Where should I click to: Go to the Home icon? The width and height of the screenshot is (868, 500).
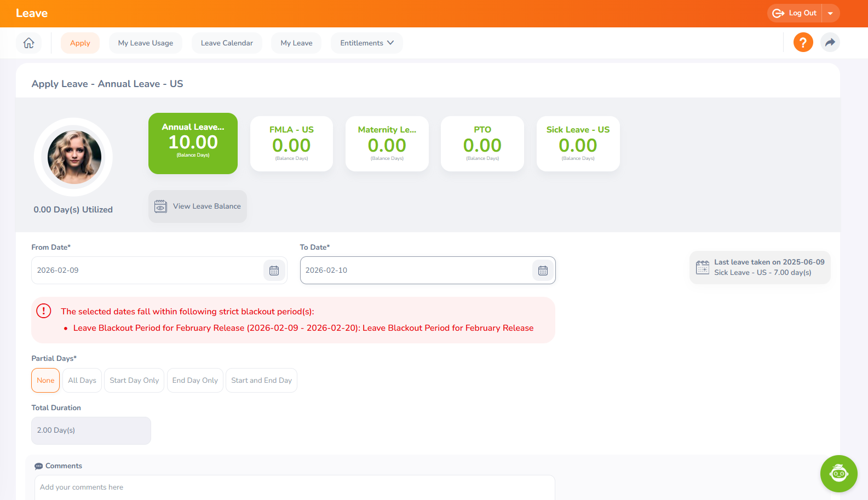click(28, 43)
